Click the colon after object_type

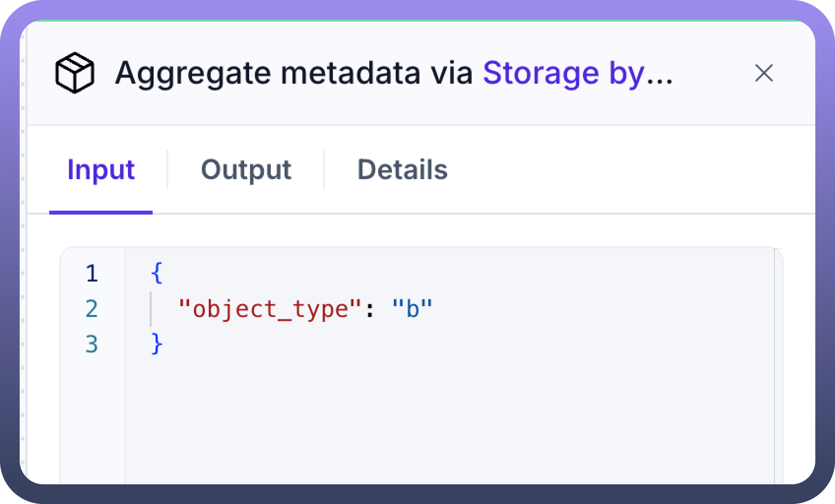tap(370, 309)
